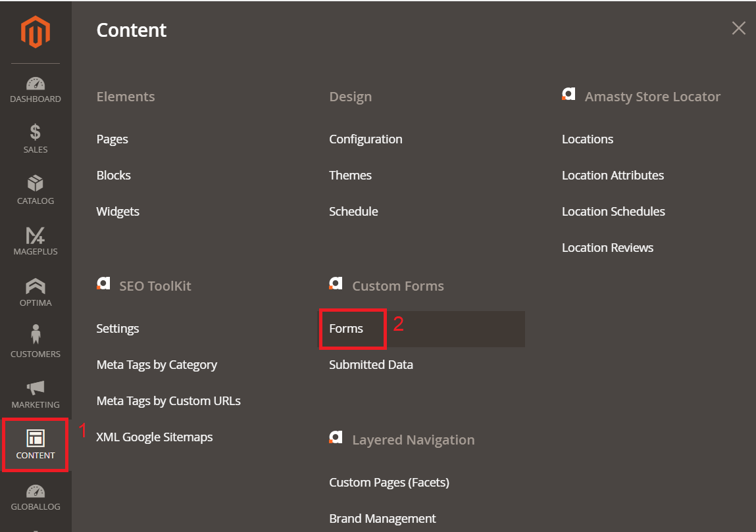Image resolution: width=756 pixels, height=532 pixels.
Task: Open Schedule under Design
Action: pyautogui.click(x=353, y=212)
